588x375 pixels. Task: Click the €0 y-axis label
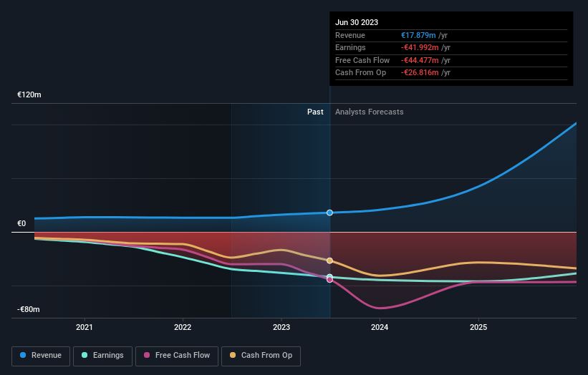[x=21, y=224]
